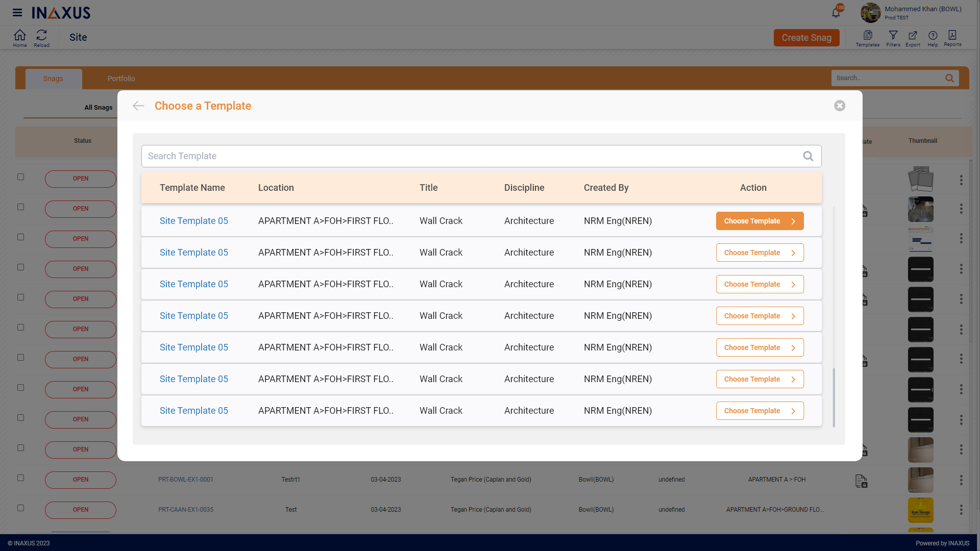980x551 pixels.
Task: Tick checkbox for PRT-BOWL-EX1-0001 row
Action: tap(20, 478)
